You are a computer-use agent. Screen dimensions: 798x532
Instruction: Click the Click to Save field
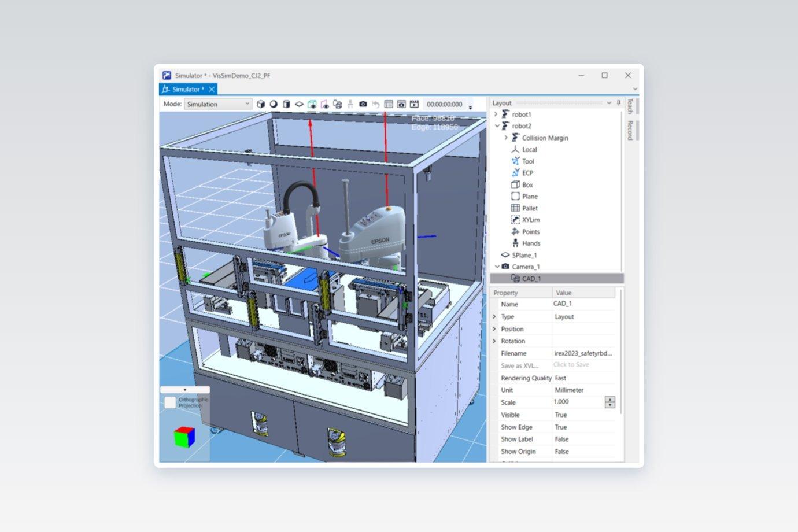(x=584, y=365)
